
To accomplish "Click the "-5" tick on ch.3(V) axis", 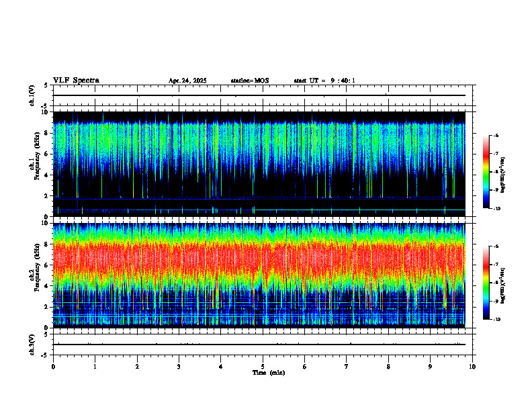I will [x=45, y=355].
